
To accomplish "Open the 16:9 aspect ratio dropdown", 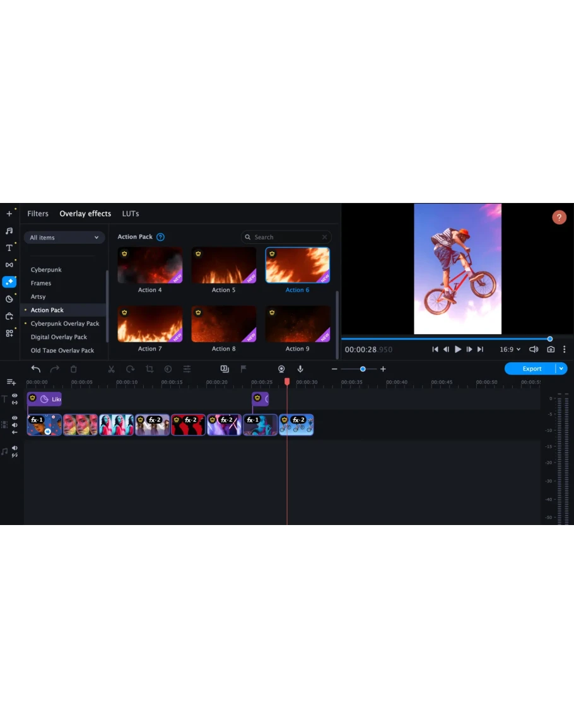I will [x=510, y=349].
